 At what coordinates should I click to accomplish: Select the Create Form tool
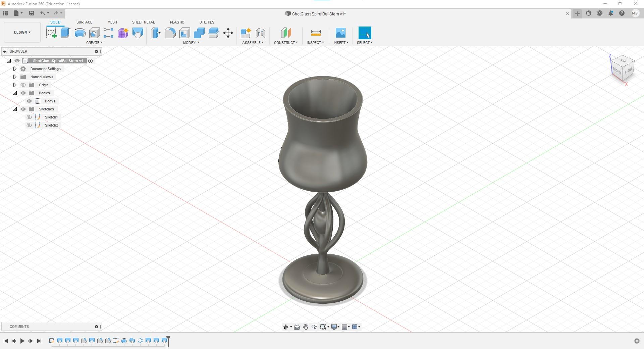pyautogui.click(x=123, y=33)
